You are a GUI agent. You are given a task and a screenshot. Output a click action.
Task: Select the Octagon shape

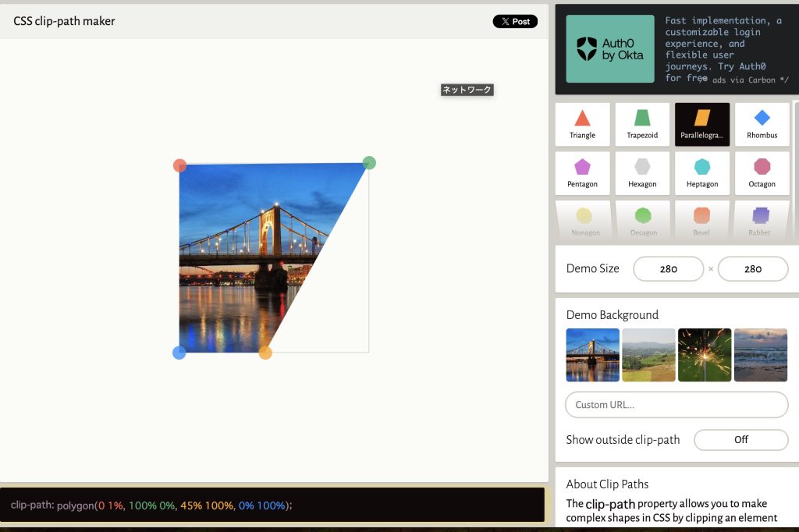[x=762, y=173]
